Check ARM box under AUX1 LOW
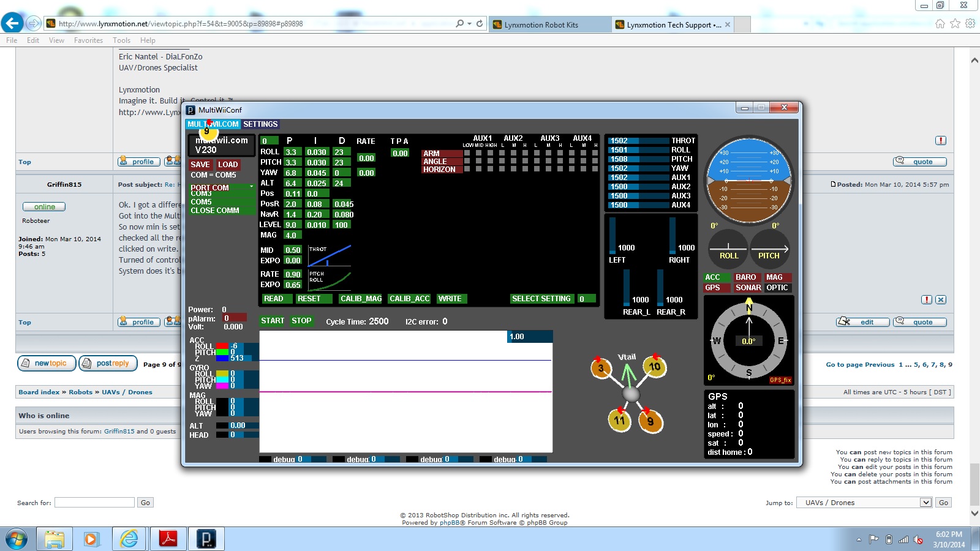Image resolution: width=980 pixels, height=551 pixels. tap(467, 153)
